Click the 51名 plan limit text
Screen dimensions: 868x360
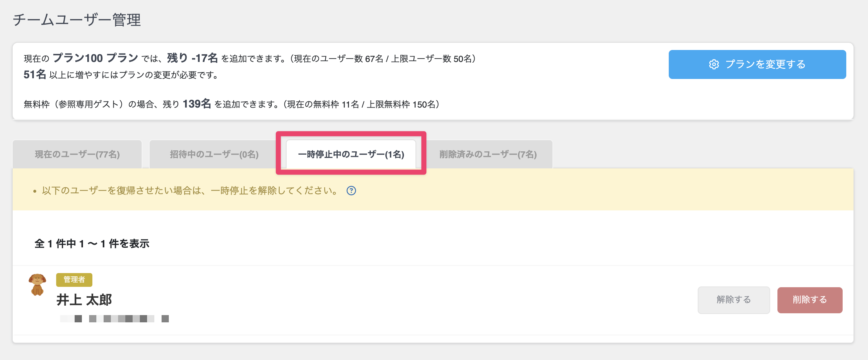(35, 75)
